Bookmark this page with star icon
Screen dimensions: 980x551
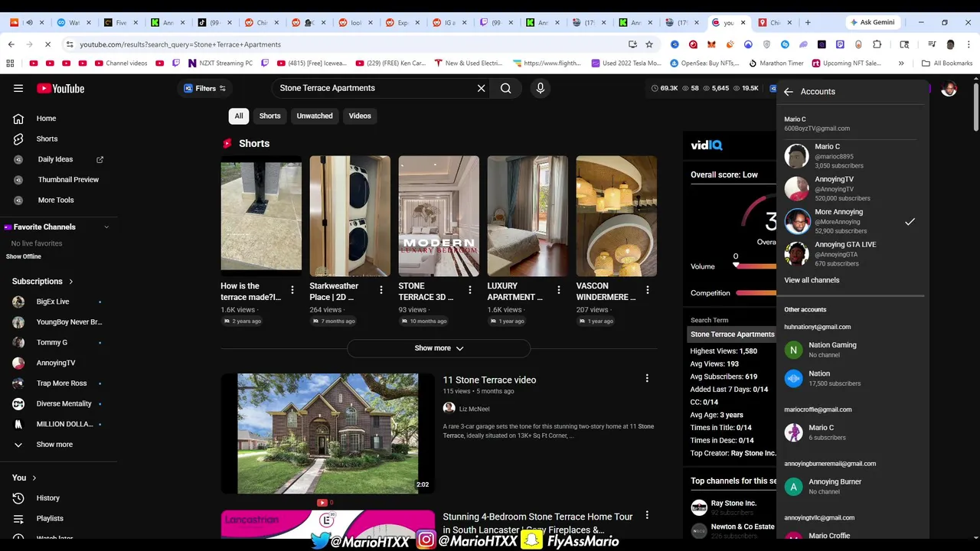[649, 44]
